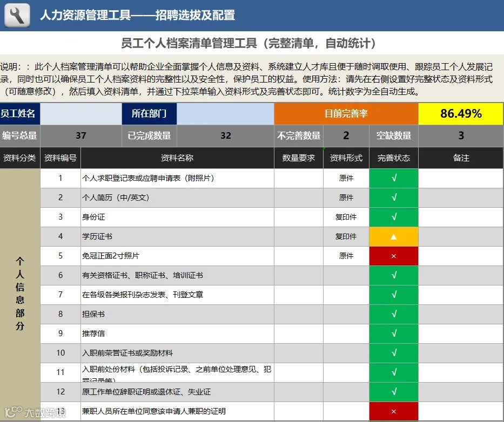
Task: Click the 空缺数量 label
Action: [x=393, y=136]
